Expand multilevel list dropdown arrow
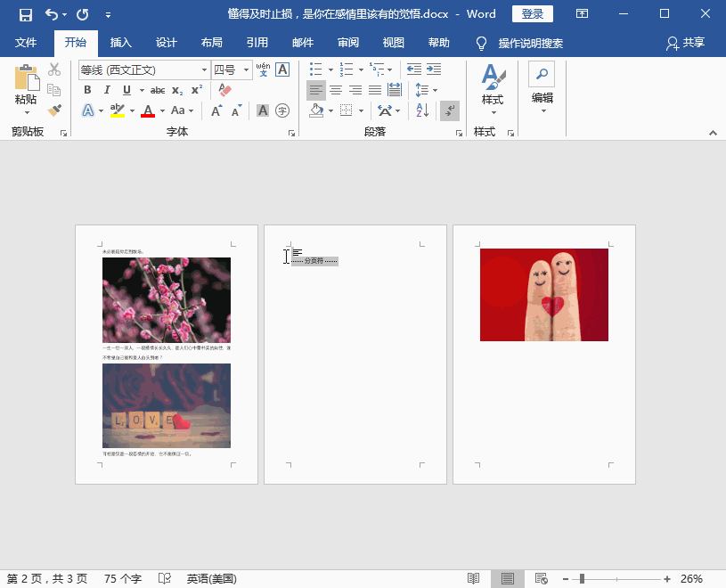Screen dimensions: 726x588 pos(390,69)
